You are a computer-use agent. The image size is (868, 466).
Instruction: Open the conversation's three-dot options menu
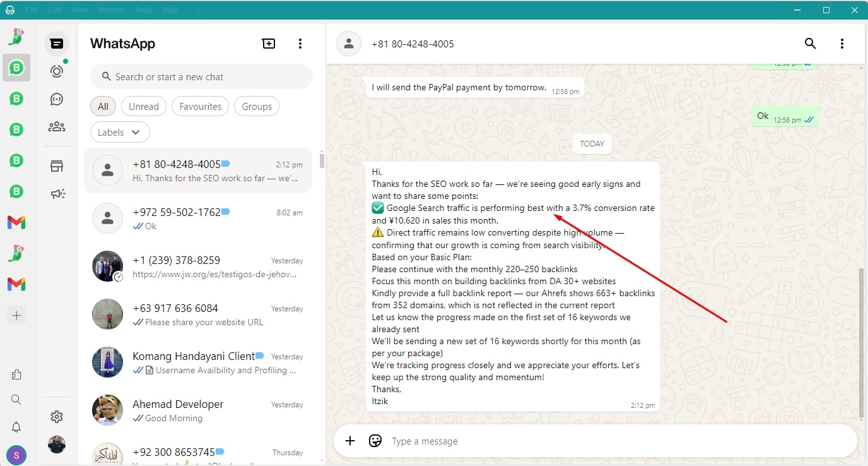(x=842, y=44)
